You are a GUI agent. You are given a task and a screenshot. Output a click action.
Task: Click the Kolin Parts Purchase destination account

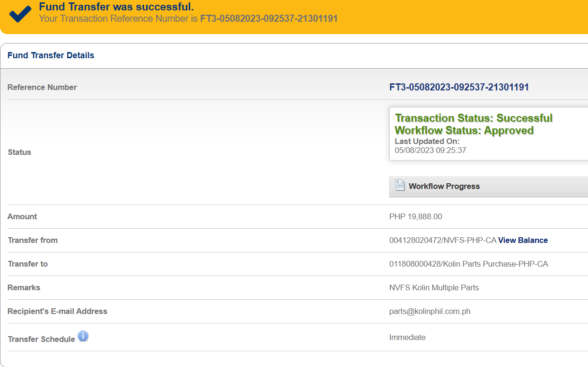click(x=468, y=264)
